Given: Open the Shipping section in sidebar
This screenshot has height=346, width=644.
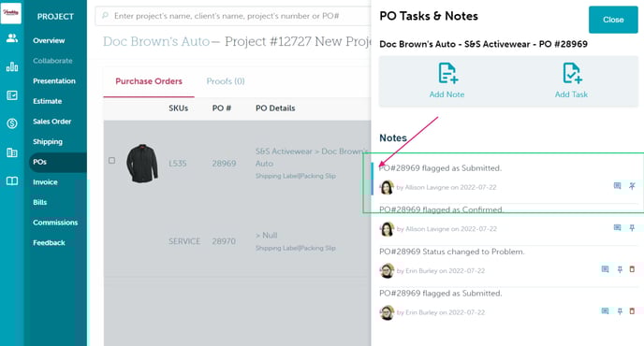Looking at the screenshot, I should [48, 141].
